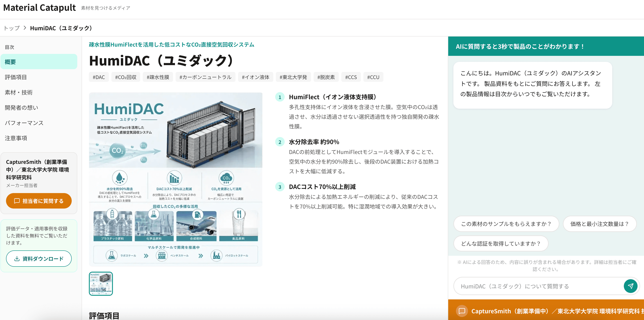The image size is (644, 320).
Task: Select the #脱炭素 tag
Action: 326,77
